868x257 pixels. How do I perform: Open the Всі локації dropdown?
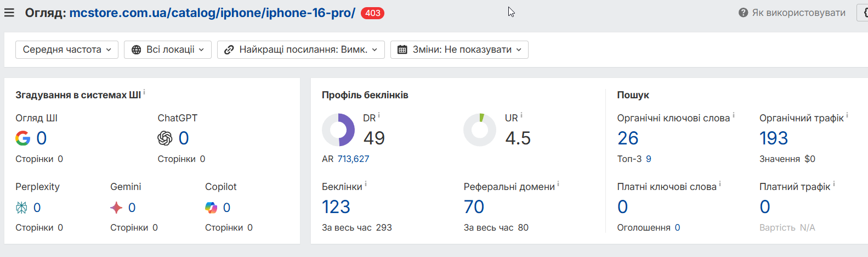168,49
